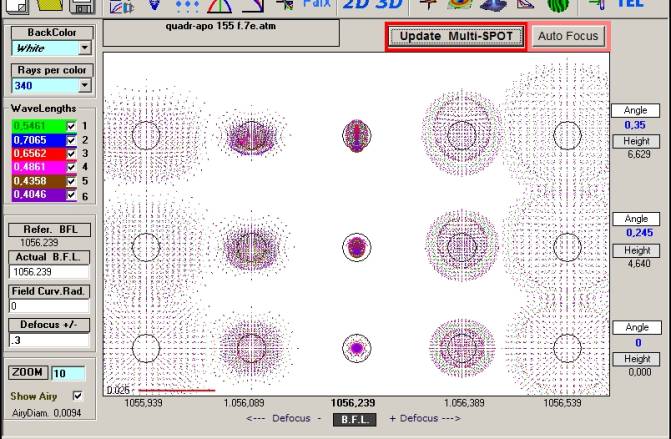Click the Angle button for 0,35 field
This screenshot has height=439, width=671.
tap(635, 110)
